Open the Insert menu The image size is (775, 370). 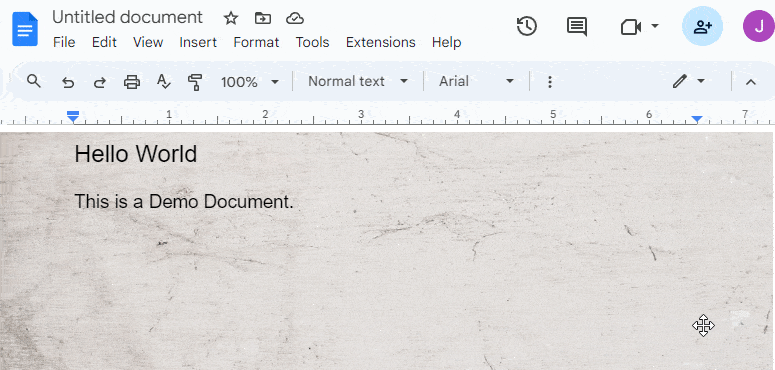pos(198,42)
